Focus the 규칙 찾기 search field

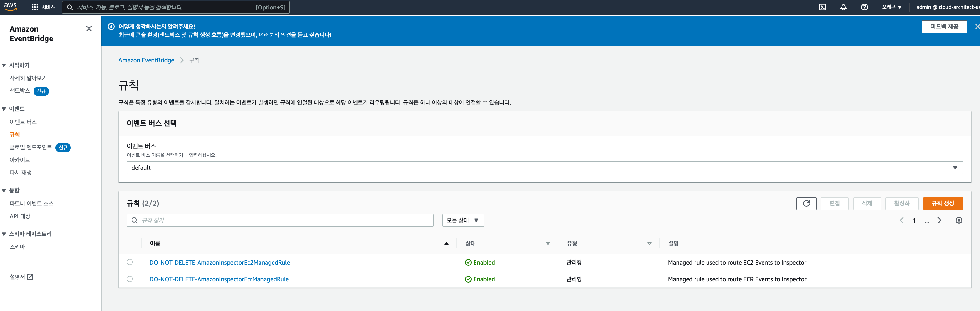pyautogui.click(x=280, y=220)
